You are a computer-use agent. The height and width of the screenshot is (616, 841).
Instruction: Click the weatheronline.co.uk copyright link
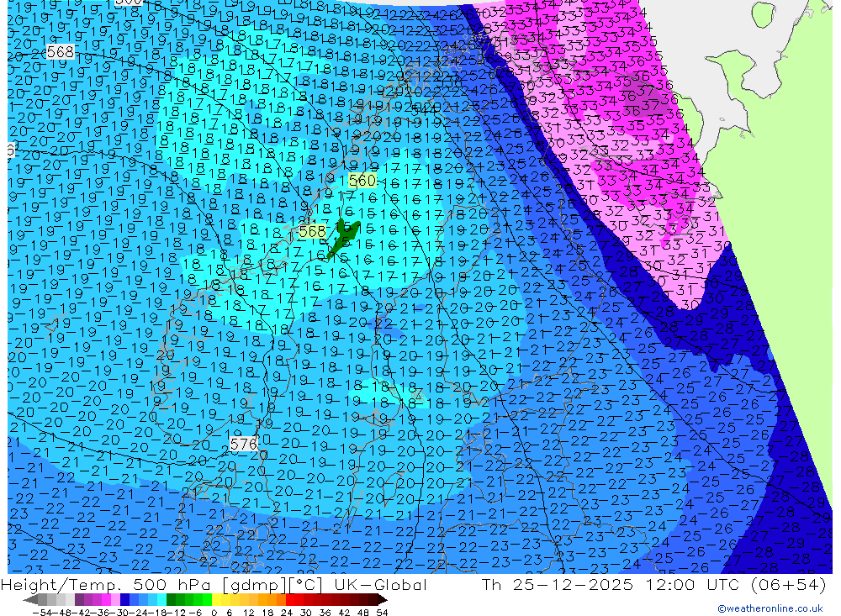[x=770, y=608]
